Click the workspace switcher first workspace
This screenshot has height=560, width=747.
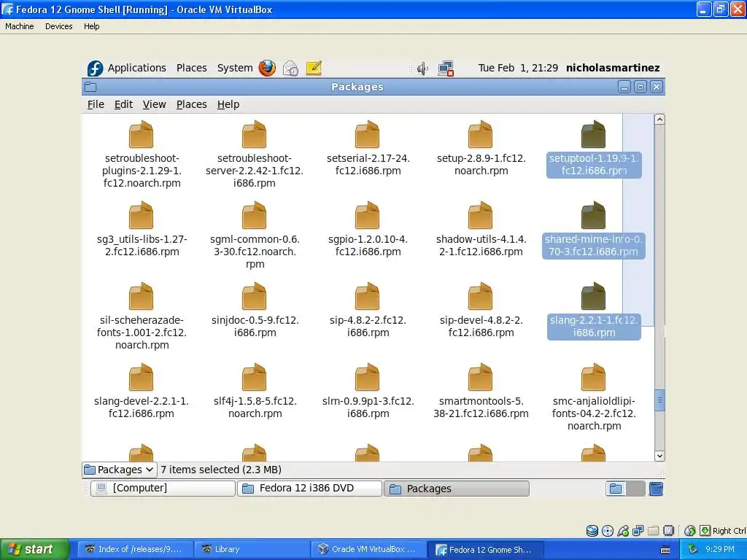[x=616, y=489]
